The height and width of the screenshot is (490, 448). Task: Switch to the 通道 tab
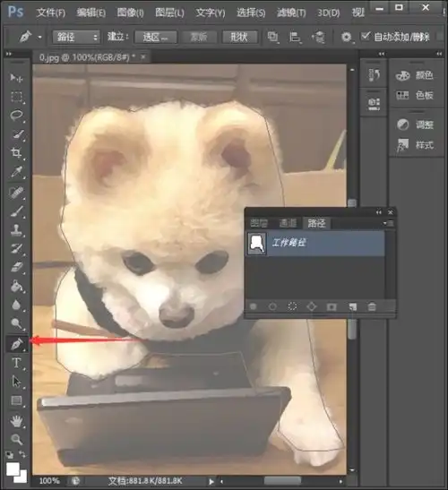click(288, 223)
